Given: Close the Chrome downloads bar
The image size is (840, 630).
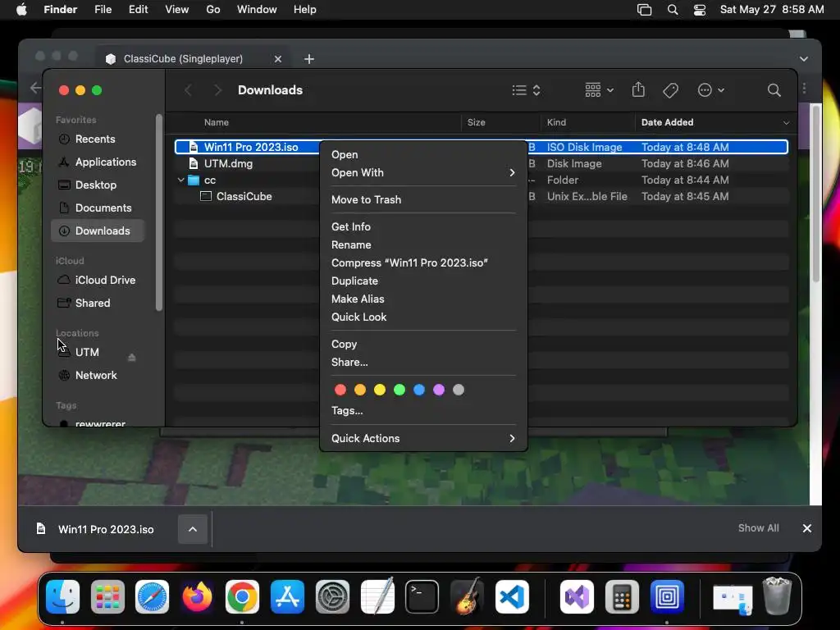Looking at the screenshot, I should [x=807, y=528].
